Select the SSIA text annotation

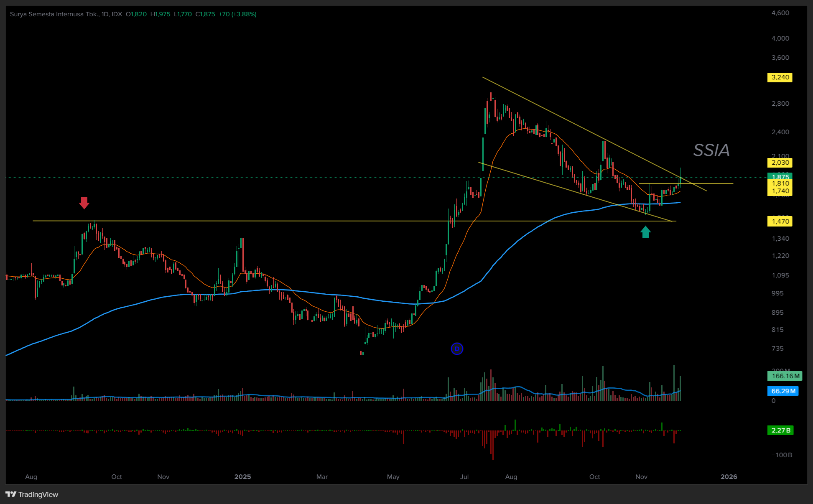click(x=711, y=150)
